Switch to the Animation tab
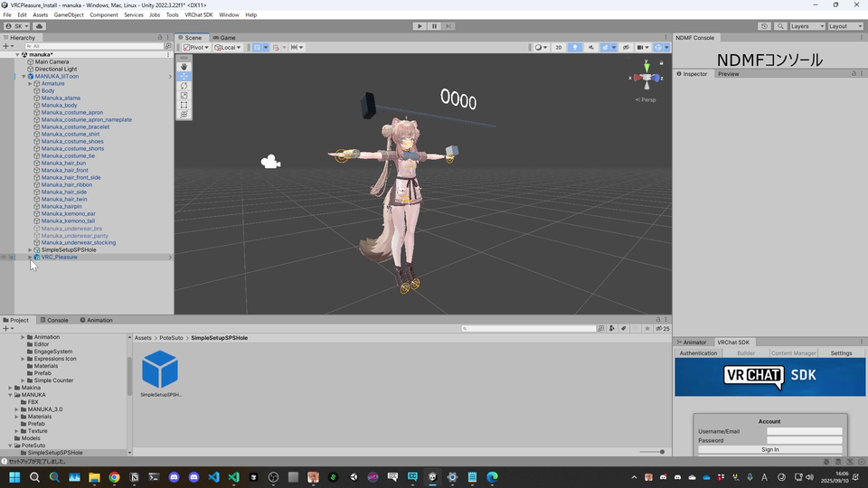The height and width of the screenshot is (488, 868). [x=97, y=320]
